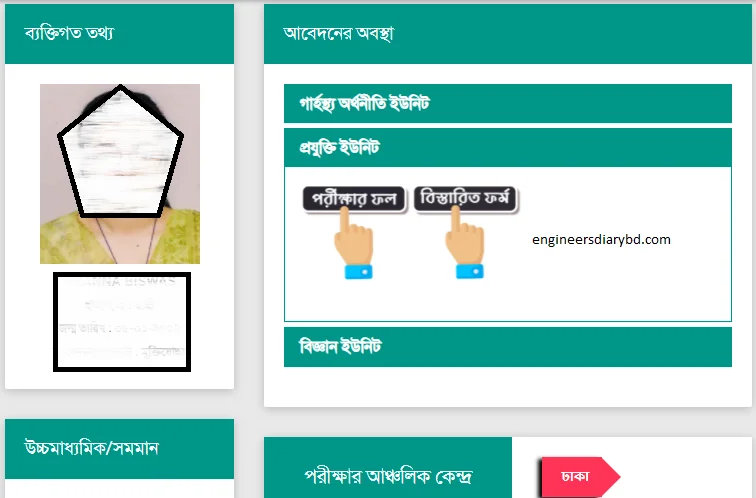Click the applicant profile photo
Screen dimensions: 756x498
click(120, 174)
